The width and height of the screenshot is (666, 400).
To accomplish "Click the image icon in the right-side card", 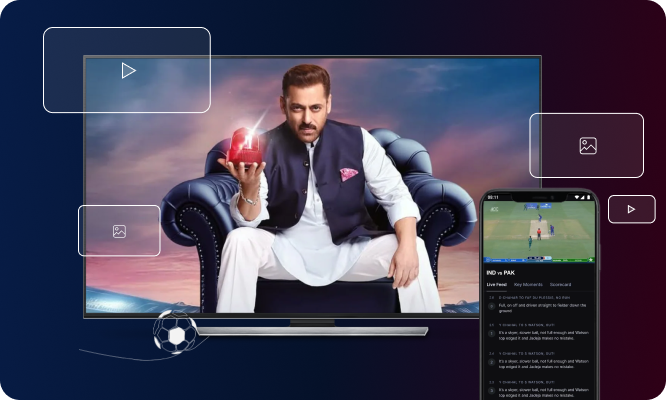I will point(587,146).
